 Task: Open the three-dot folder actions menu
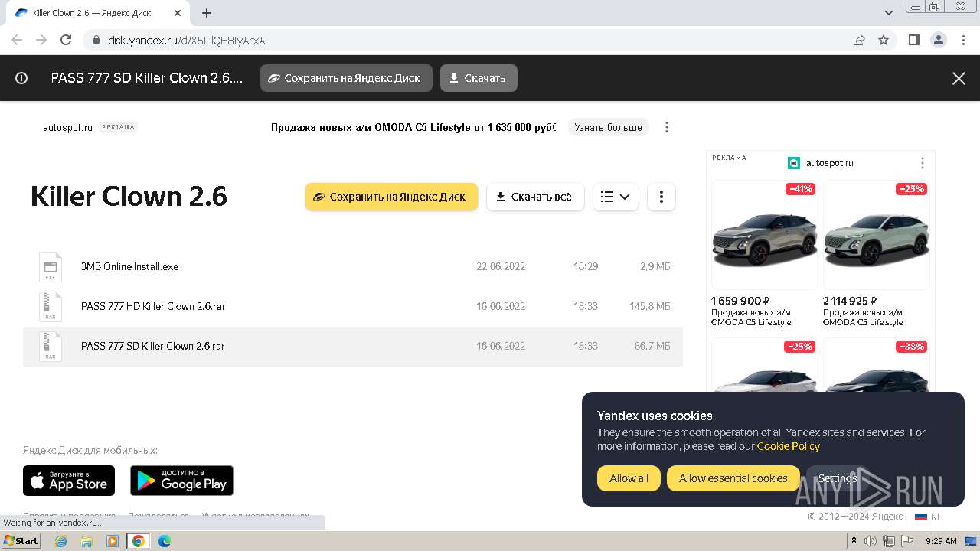click(x=661, y=197)
